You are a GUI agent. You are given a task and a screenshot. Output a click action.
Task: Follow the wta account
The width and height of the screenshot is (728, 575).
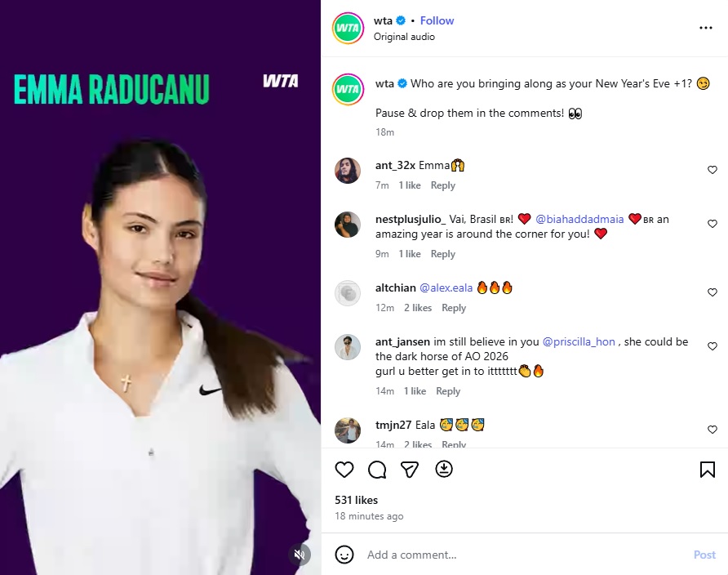click(437, 21)
